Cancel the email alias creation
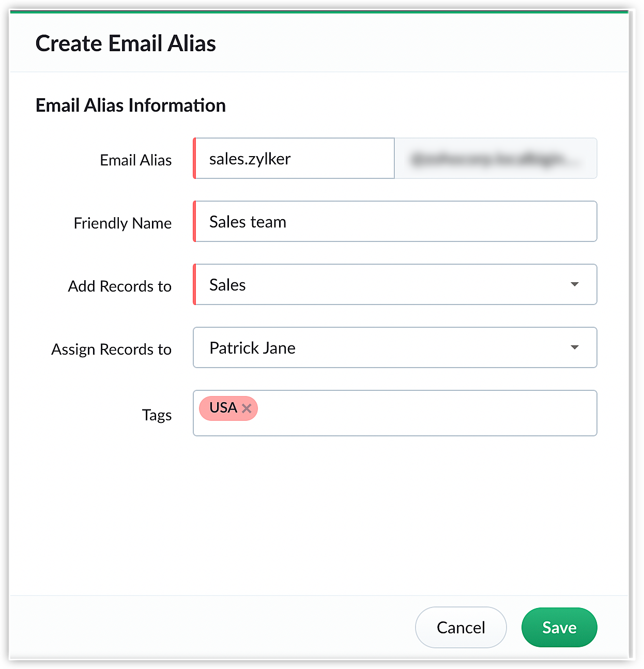Image resolution: width=644 pixels, height=669 pixels. (x=461, y=627)
